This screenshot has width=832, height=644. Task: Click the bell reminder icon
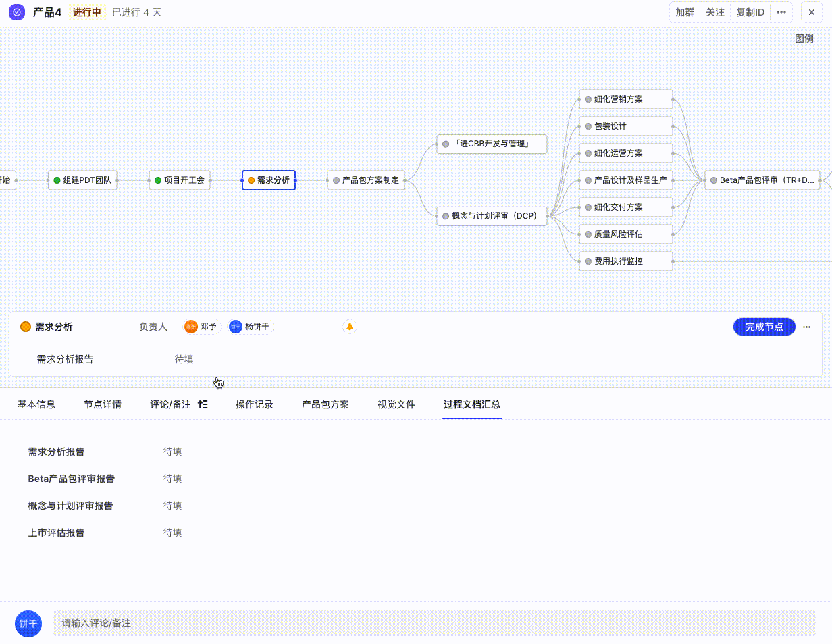350,327
